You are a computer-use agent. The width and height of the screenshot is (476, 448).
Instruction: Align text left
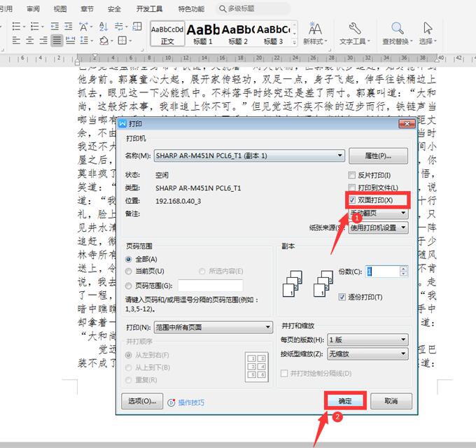(x=16, y=41)
